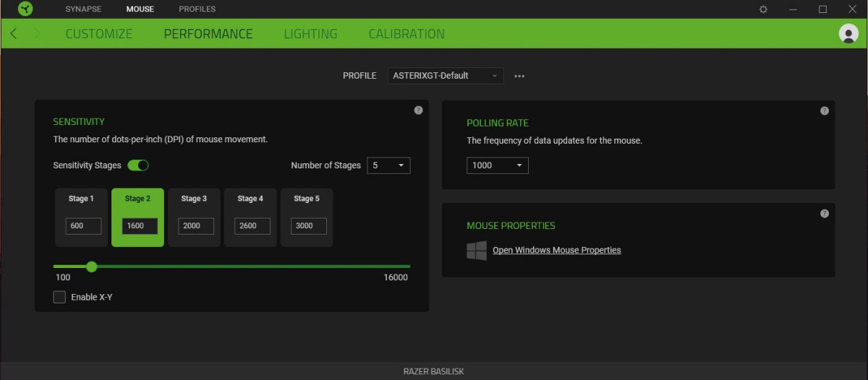
Task: Open the Profiles top tab
Action: pos(197,9)
